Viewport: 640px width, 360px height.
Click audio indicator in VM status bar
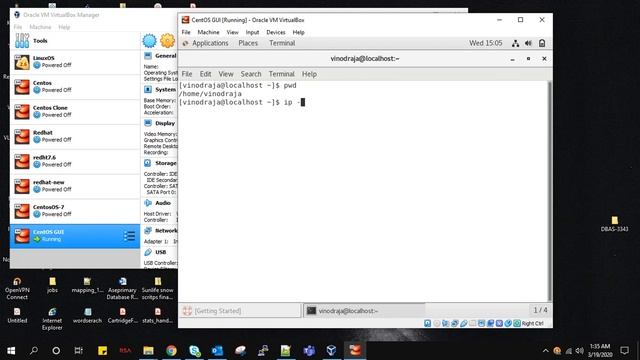445,323
